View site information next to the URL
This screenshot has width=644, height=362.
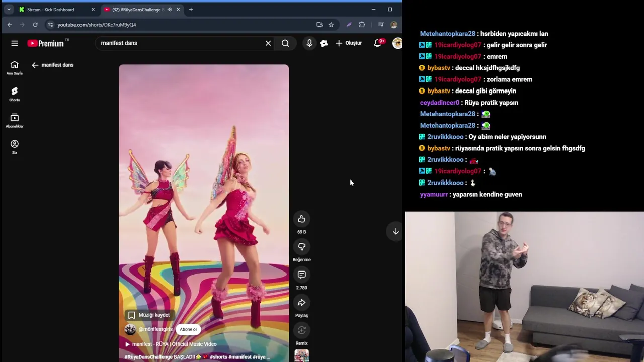pyautogui.click(x=50, y=25)
